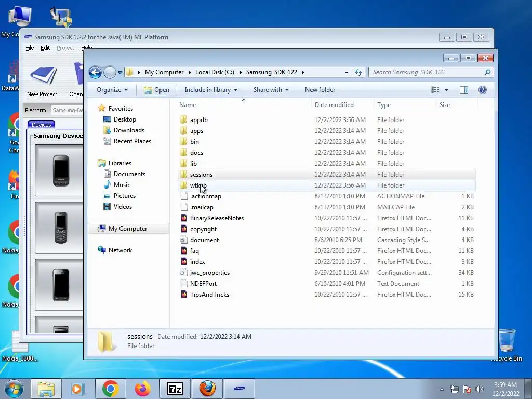Image resolution: width=532 pixels, height=399 pixels.
Task: Select the apps folder
Action: (326, 131)
